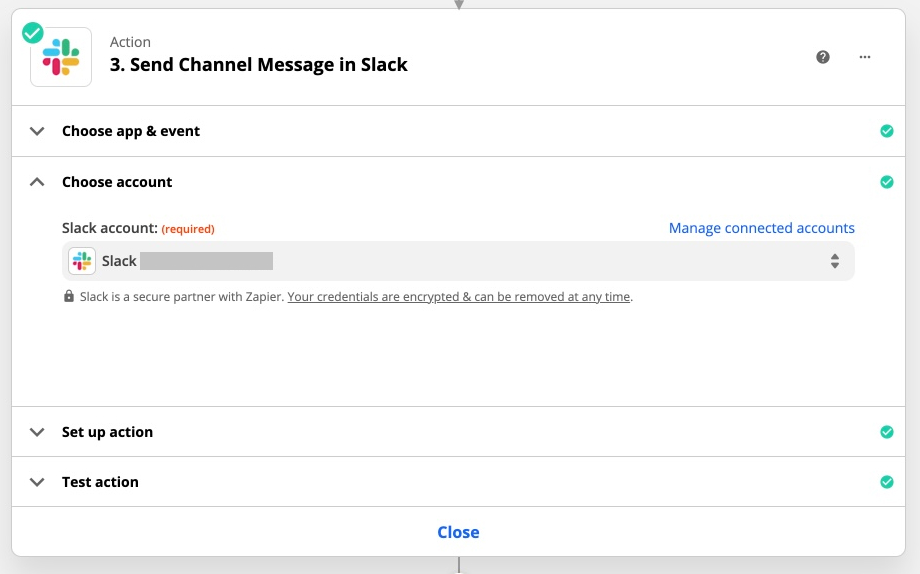Open the help question mark icon
The width and height of the screenshot is (920, 574).
coord(823,57)
